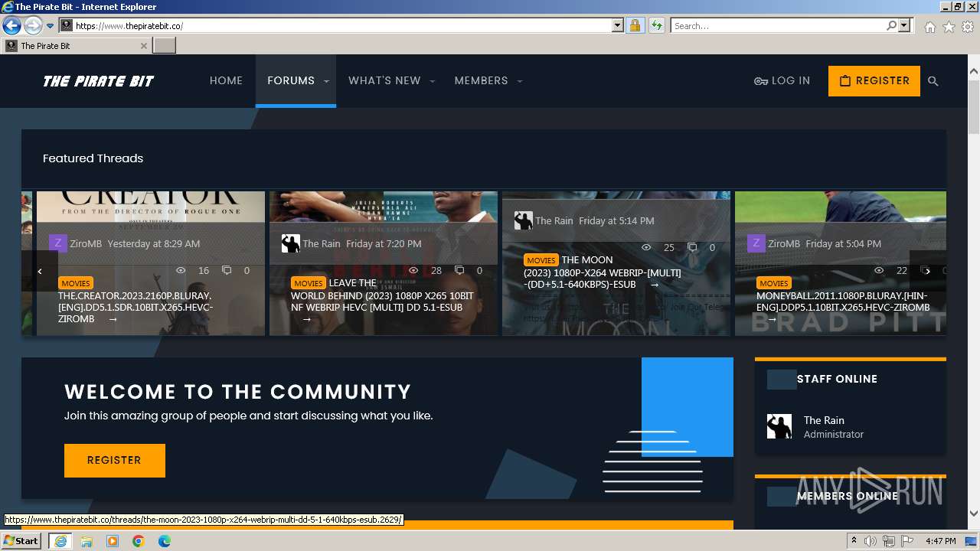Viewport: 980px width, 551px height.
Task: Click the views eye icon showing 16
Action: (181, 270)
